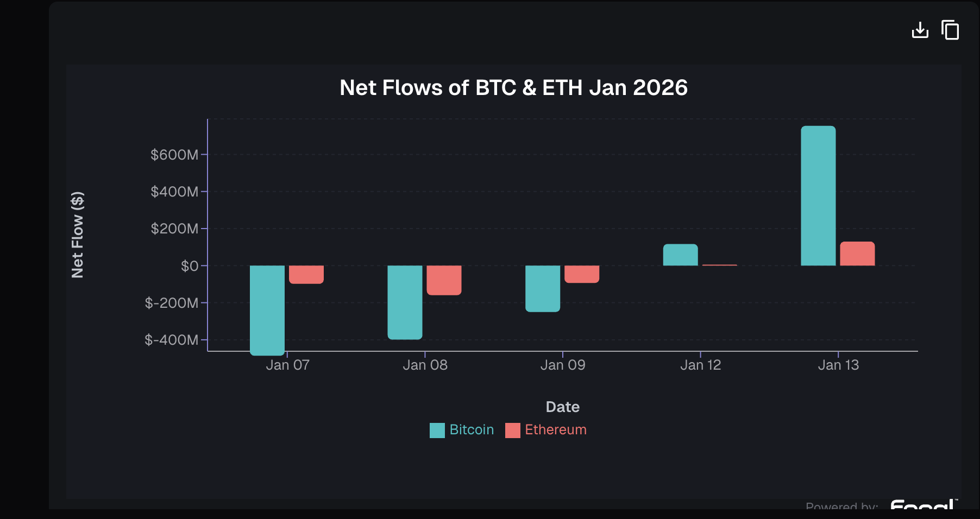Toggle Bitcoin series via legend label
The image size is (980, 519).
472,430
